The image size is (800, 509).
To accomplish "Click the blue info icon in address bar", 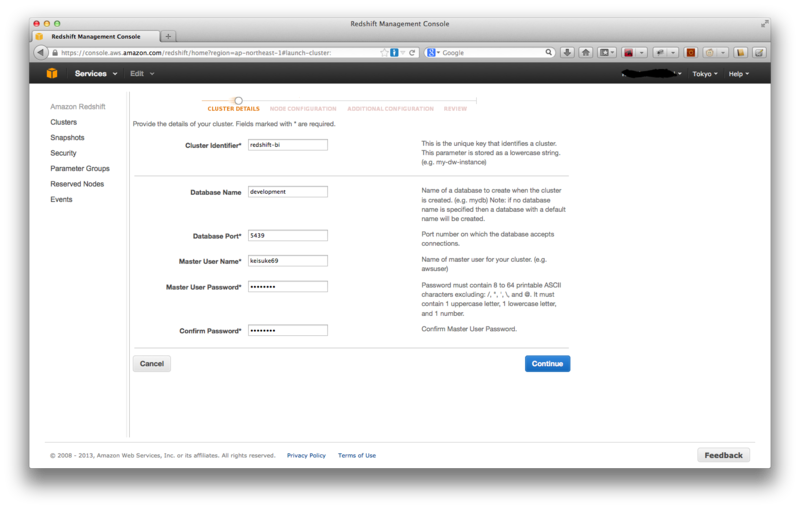I will pos(394,53).
